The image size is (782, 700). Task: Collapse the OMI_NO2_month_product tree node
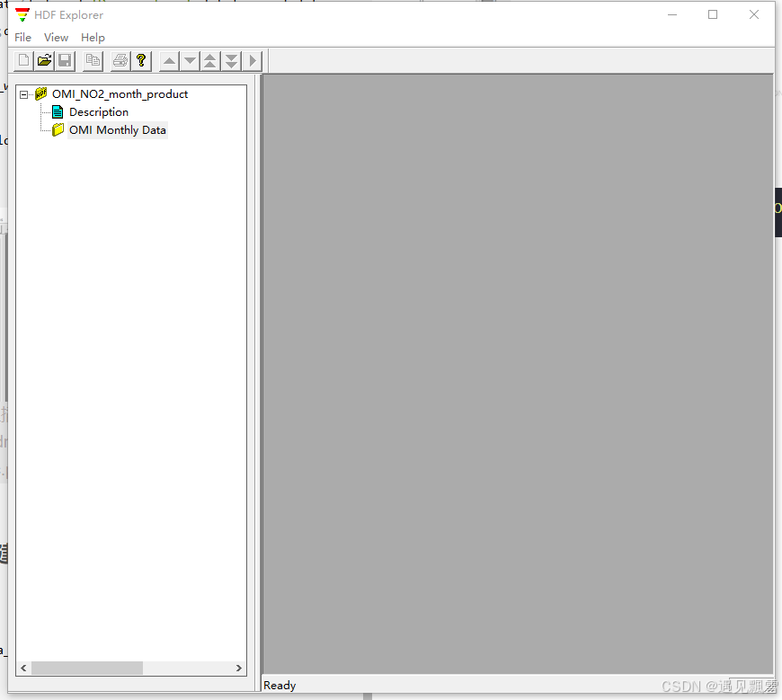click(x=24, y=94)
